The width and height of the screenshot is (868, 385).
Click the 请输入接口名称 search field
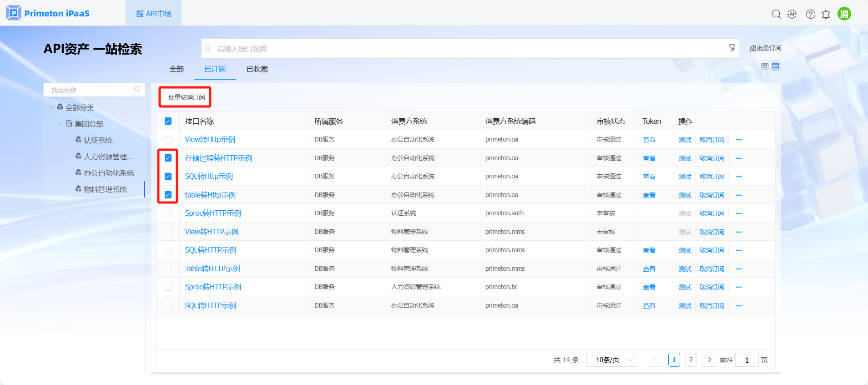(464, 49)
